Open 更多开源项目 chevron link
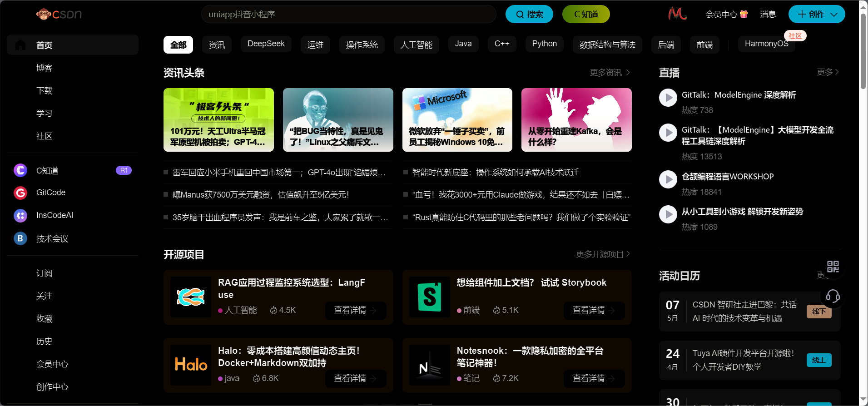The width and height of the screenshot is (868, 406). point(603,254)
